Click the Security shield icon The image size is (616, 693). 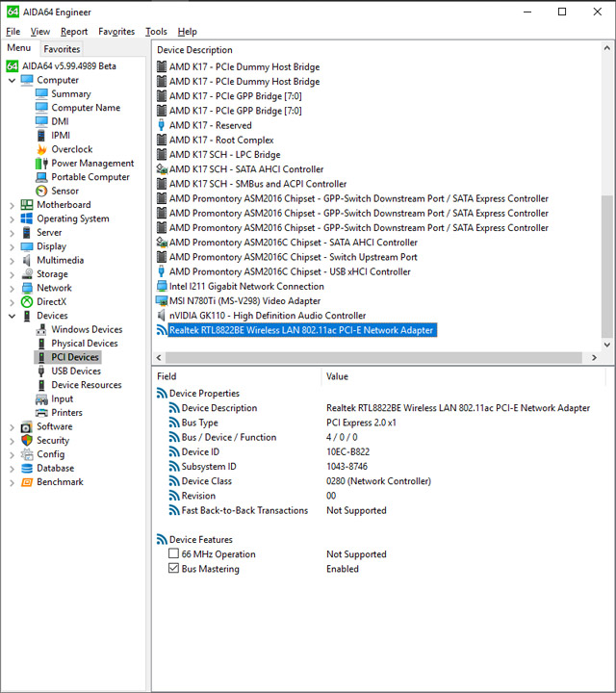[x=27, y=440]
